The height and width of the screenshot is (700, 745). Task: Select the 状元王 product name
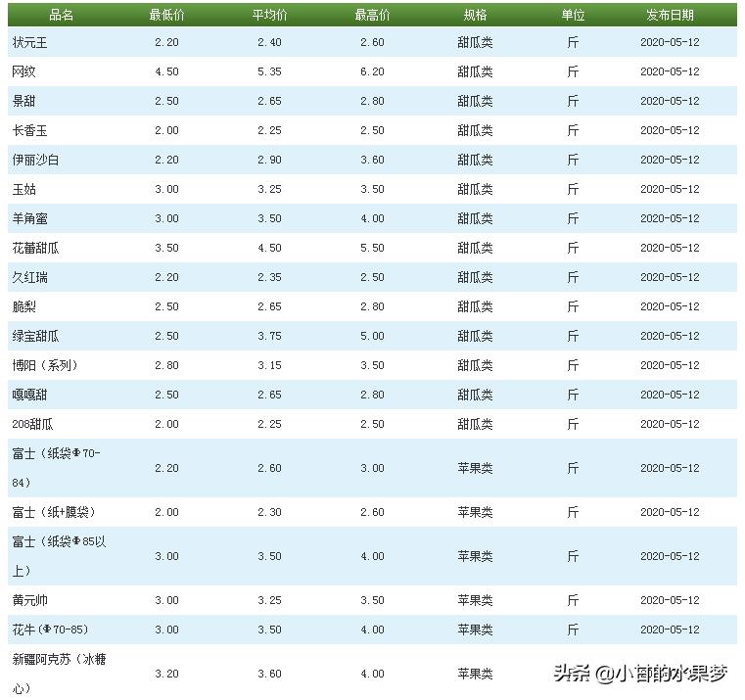click(x=28, y=43)
